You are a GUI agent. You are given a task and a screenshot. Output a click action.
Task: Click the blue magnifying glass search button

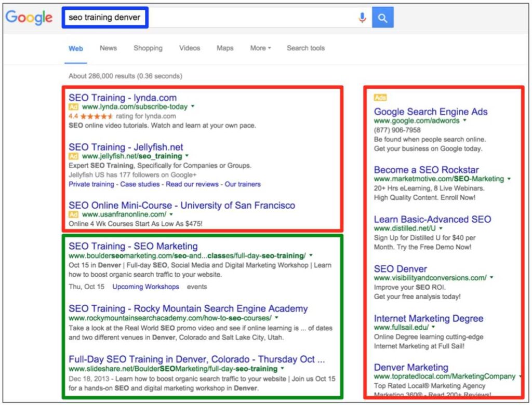point(383,18)
